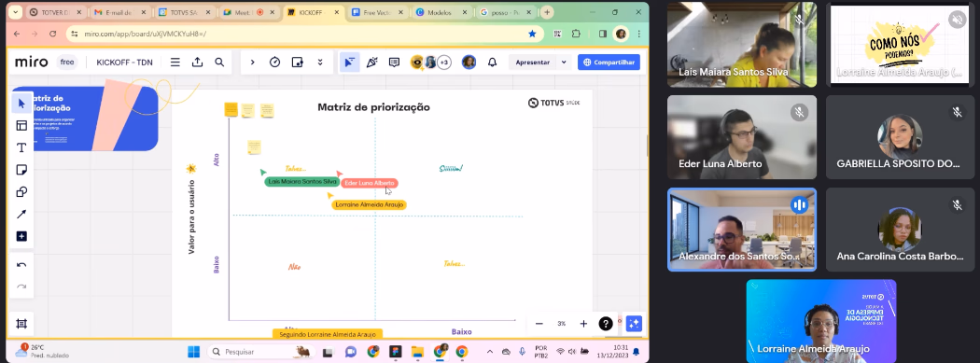Screen dimensions: 980x363
Task: Redo action in Miro sidebar
Action: pos(21,286)
